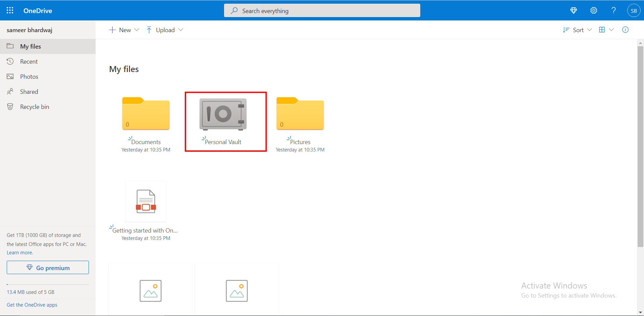Expand the New dropdown chevron
This screenshot has width=644, height=316.
137,30
